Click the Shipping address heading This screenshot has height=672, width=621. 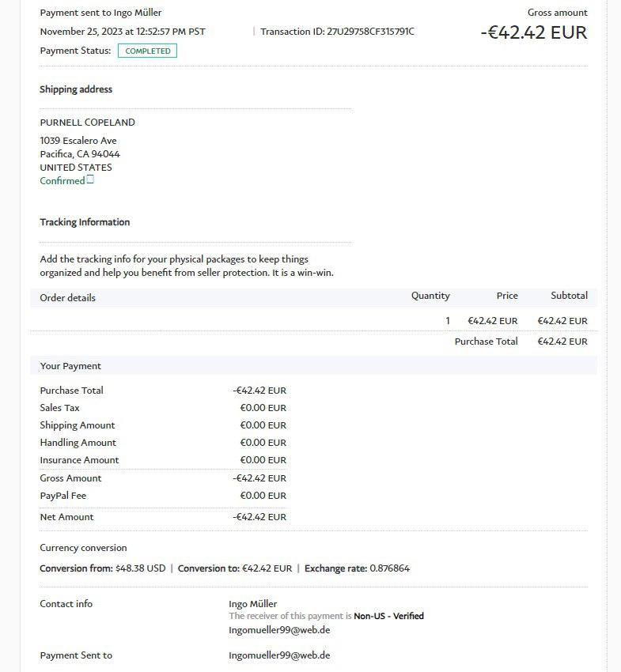coord(76,89)
